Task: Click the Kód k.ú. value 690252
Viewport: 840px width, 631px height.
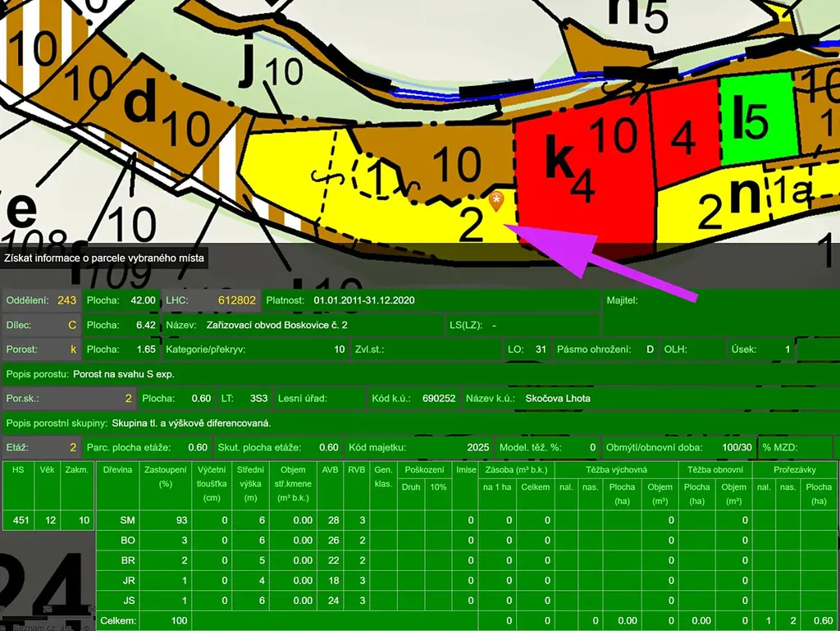Action: (438, 399)
